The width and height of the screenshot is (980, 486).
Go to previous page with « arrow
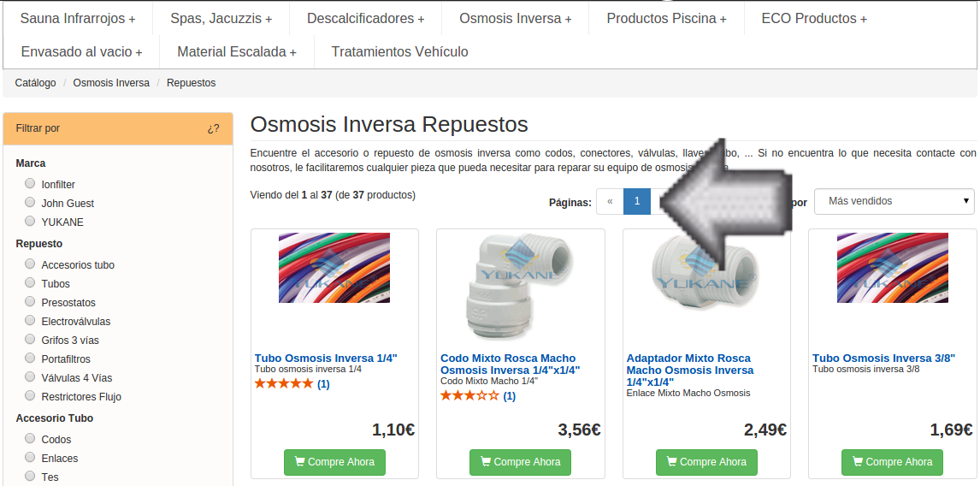tap(610, 201)
